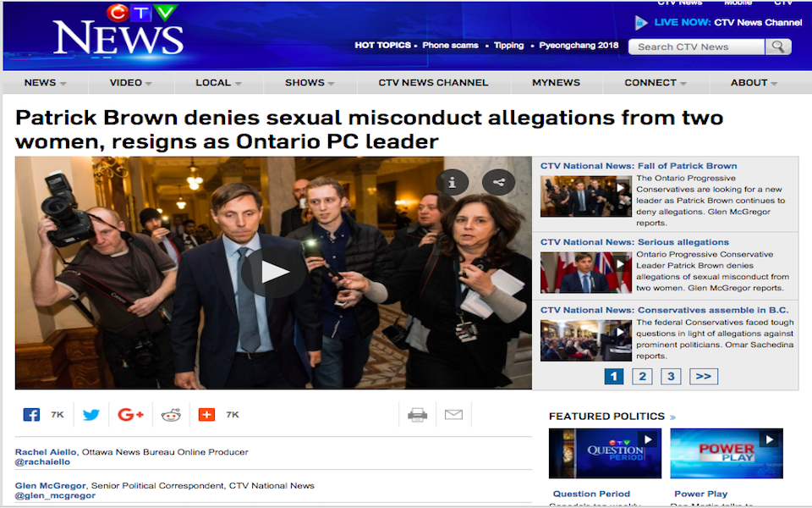Open the CTV NEWS CHANNEL menu item

coord(433,83)
